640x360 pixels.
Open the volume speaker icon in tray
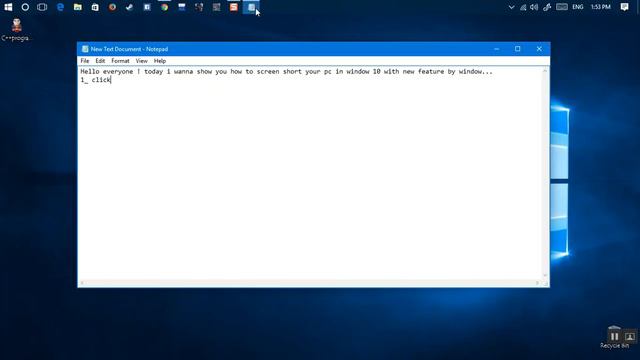(x=534, y=7)
